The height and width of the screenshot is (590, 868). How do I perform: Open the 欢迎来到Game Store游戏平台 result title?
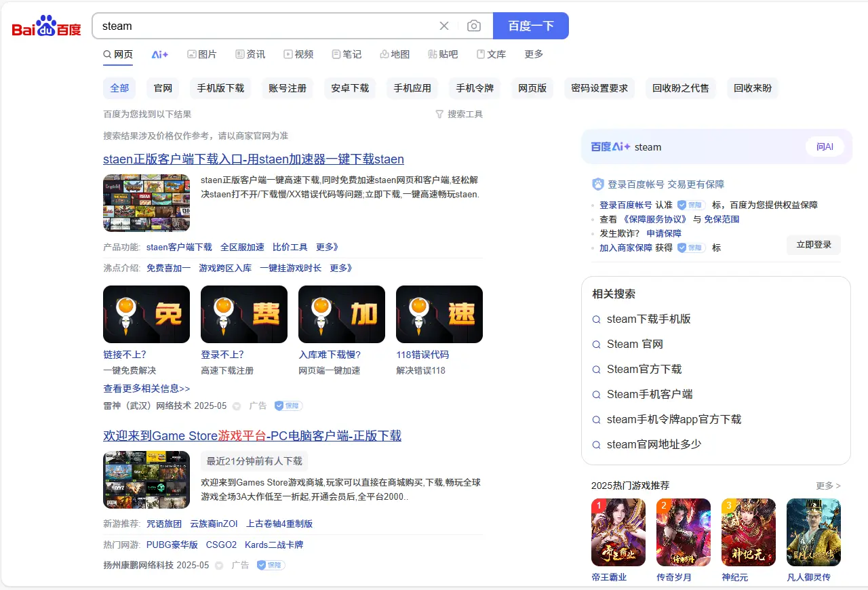pyautogui.click(x=252, y=435)
